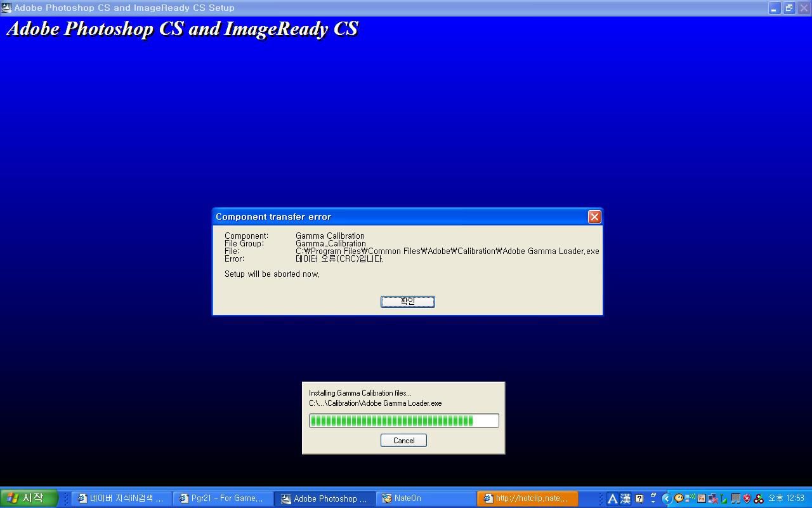Open the 시작 Start menu

(29, 498)
